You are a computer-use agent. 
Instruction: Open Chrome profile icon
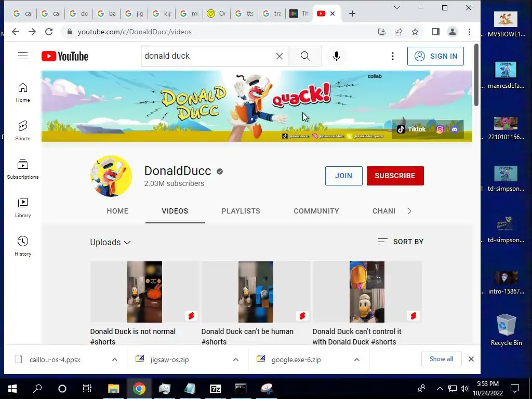click(453, 32)
